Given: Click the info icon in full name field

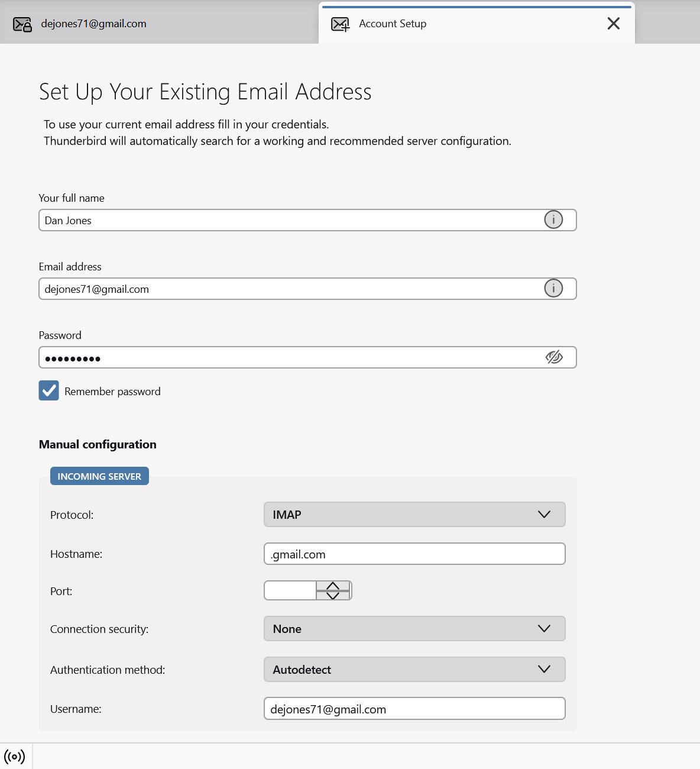Looking at the screenshot, I should pyautogui.click(x=553, y=220).
